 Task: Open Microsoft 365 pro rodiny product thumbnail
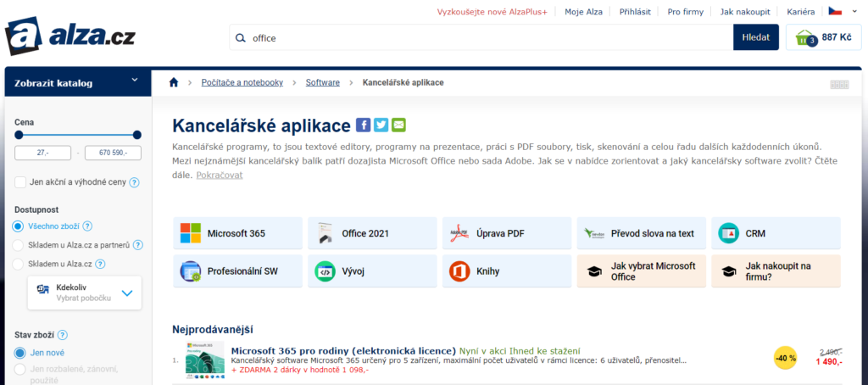204,360
